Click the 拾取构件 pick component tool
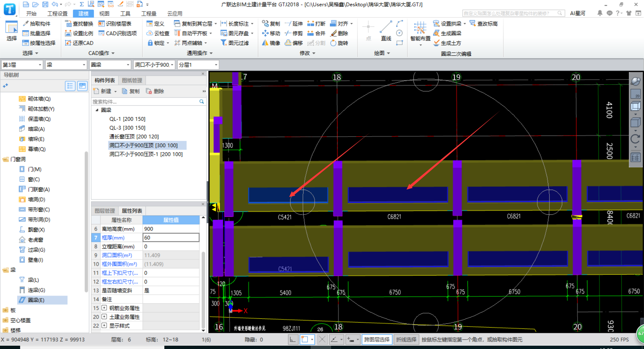 coord(36,23)
